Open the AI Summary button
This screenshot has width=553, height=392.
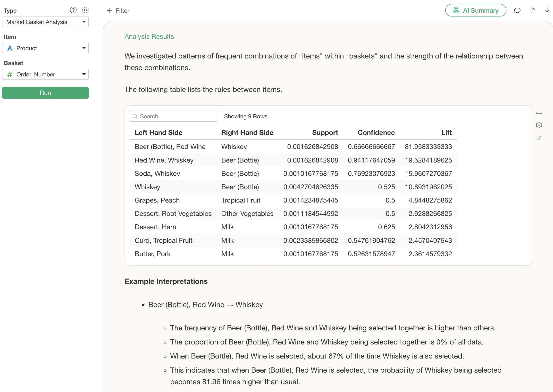coord(475,10)
